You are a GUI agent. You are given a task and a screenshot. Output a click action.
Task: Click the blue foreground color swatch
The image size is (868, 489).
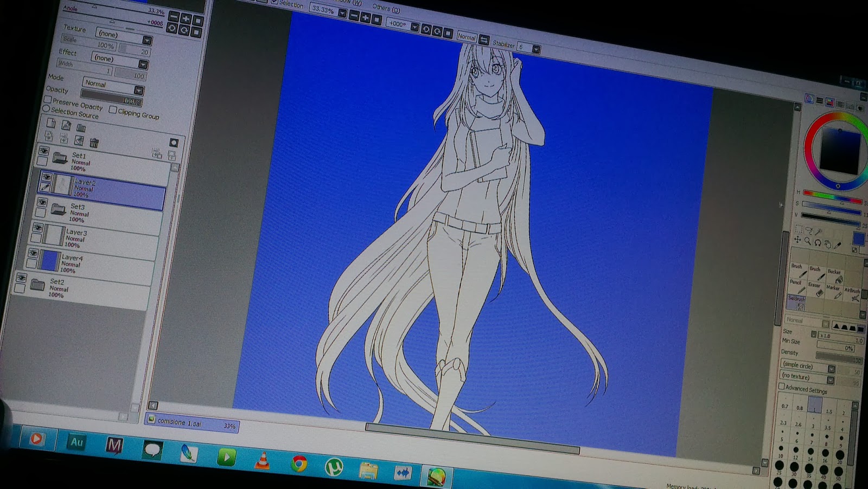(x=858, y=239)
